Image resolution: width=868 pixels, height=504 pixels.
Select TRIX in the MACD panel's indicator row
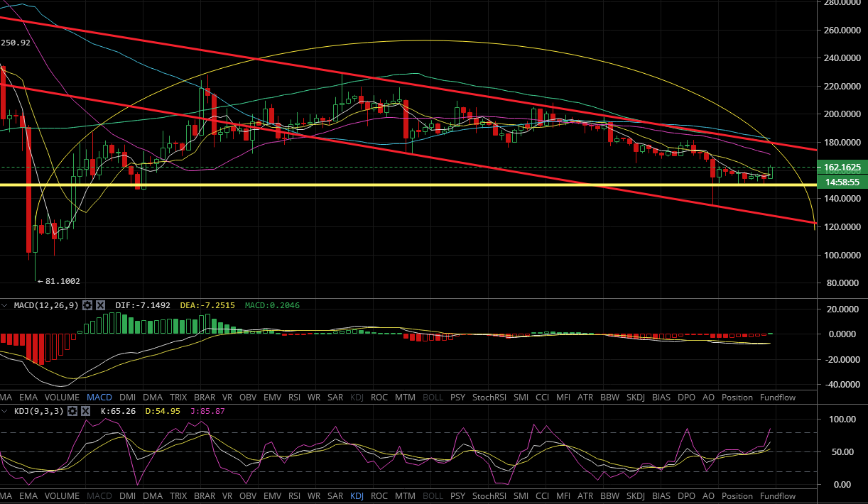click(x=179, y=398)
